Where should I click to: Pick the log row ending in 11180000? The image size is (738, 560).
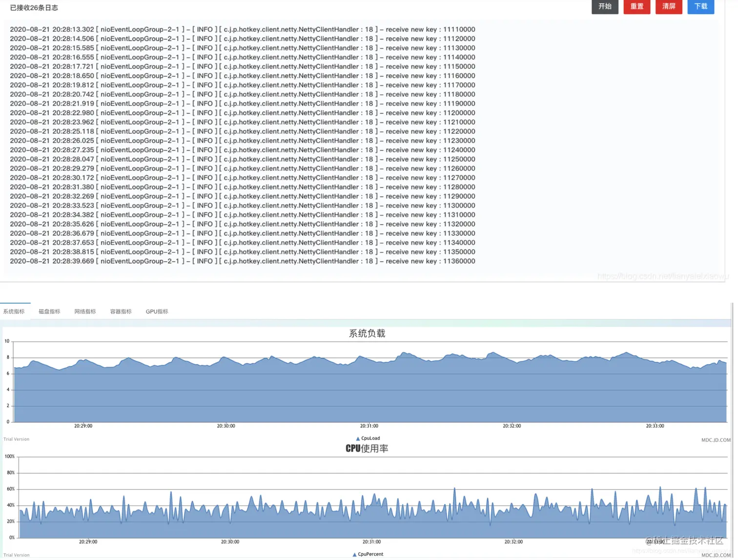[x=243, y=94]
